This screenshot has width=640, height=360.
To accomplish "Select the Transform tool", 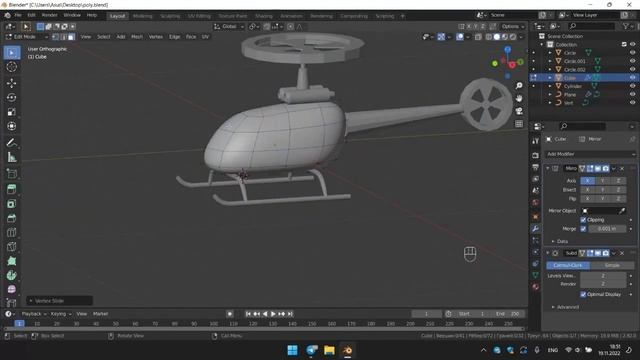I will click(11, 126).
